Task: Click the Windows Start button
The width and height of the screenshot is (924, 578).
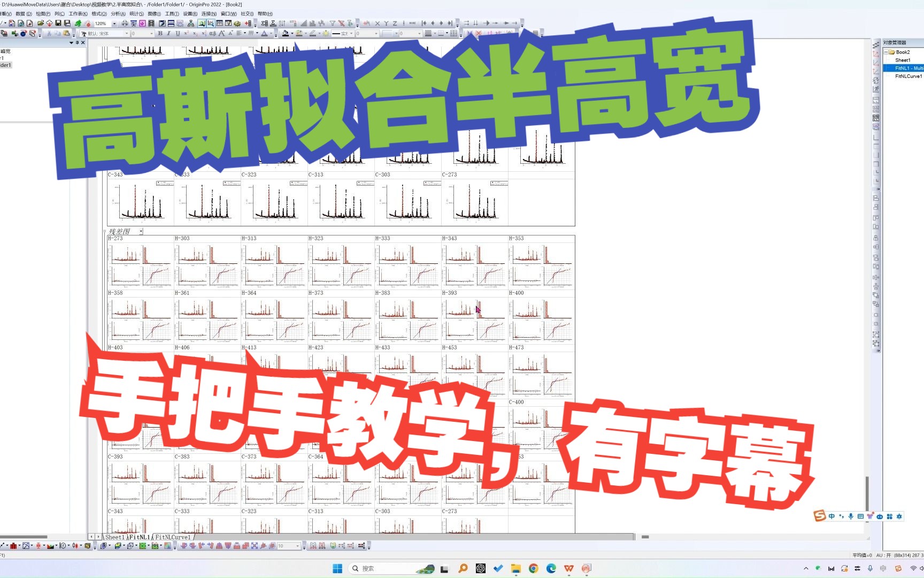Action: [337, 568]
